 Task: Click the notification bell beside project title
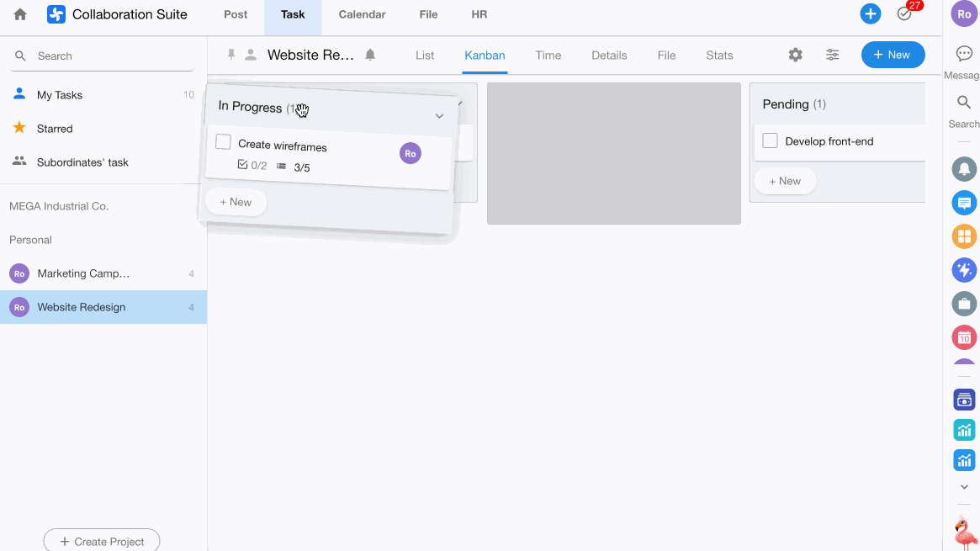point(370,56)
